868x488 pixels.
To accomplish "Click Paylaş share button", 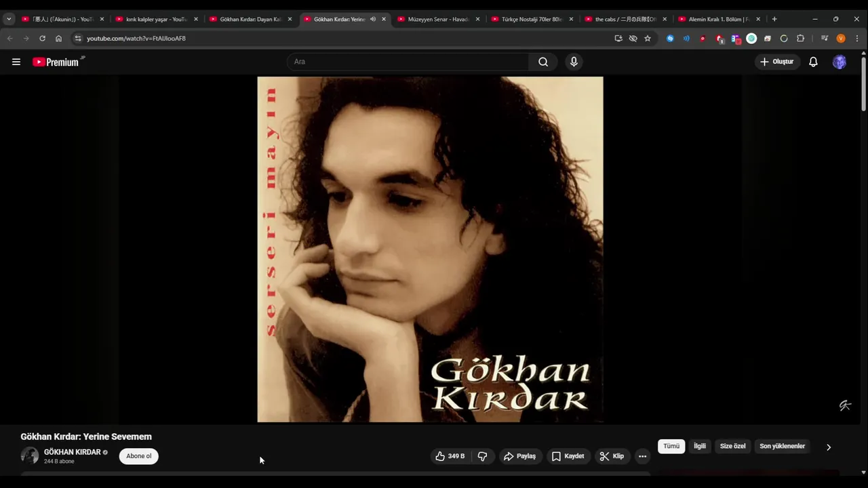I will coord(519,456).
